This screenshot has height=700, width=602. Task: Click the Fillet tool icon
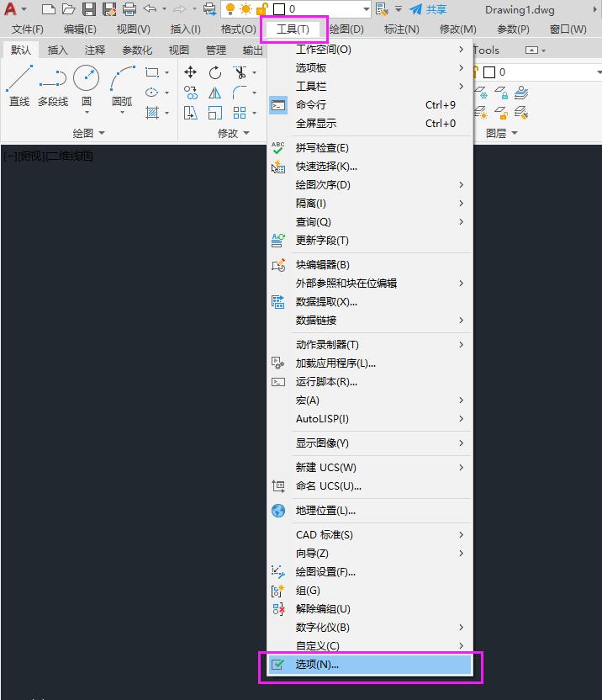pyautogui.click(x=239, y=93)
